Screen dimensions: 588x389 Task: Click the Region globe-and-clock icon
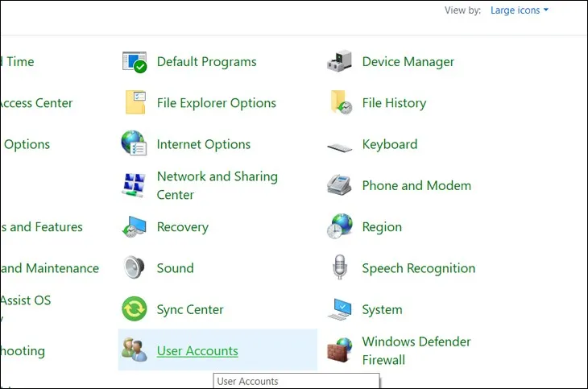(x=339, y=226)
